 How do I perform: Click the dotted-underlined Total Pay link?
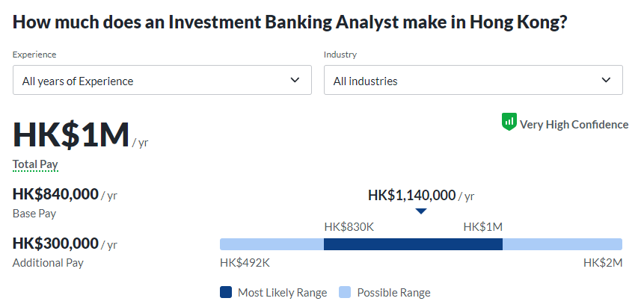35,164
